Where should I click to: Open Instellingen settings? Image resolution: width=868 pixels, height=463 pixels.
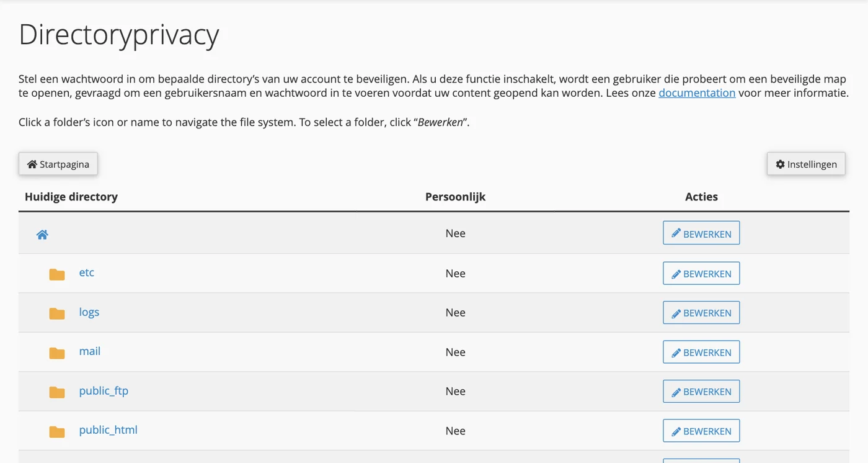(x=806, y=164)
